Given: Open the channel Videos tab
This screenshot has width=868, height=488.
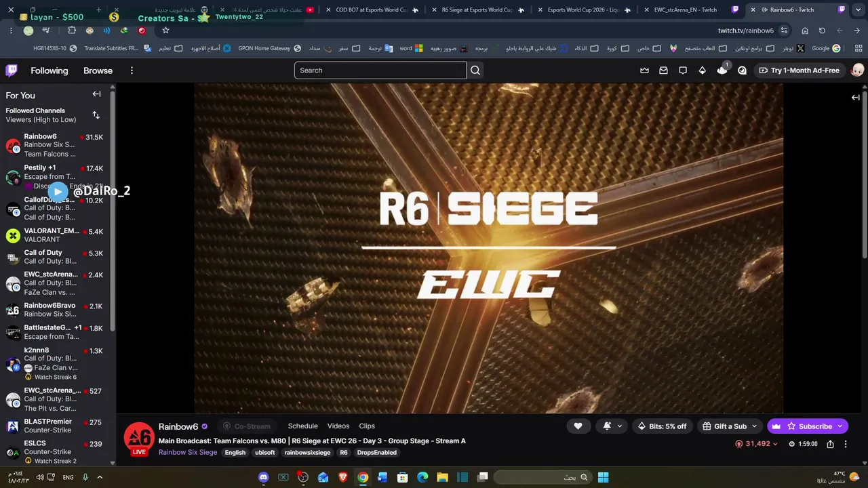Looking at the screenshot, I should [x=338, y=426].
